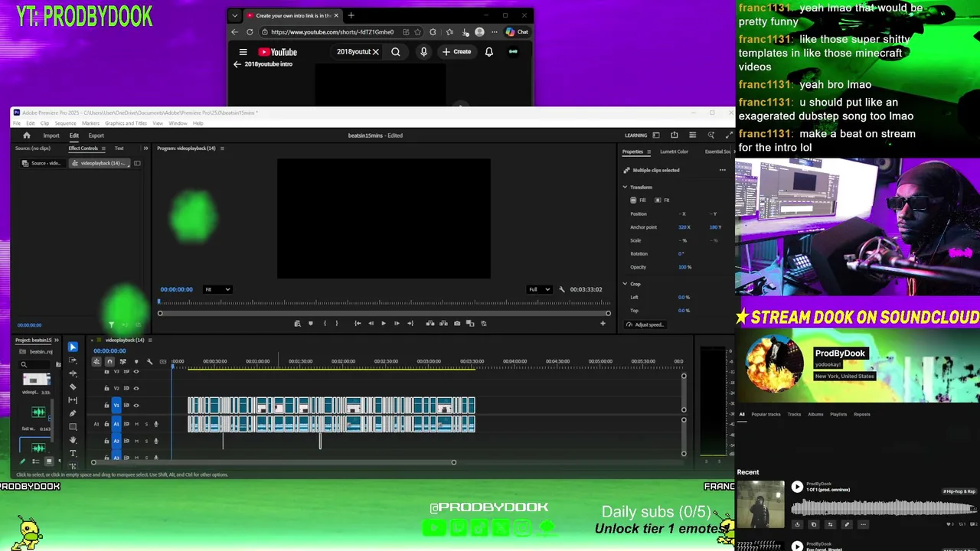Image resolution: width=980 pixels, height=551 pixels.
Task: Open the Full playback resolution dropdown
Action: (539, 289)
